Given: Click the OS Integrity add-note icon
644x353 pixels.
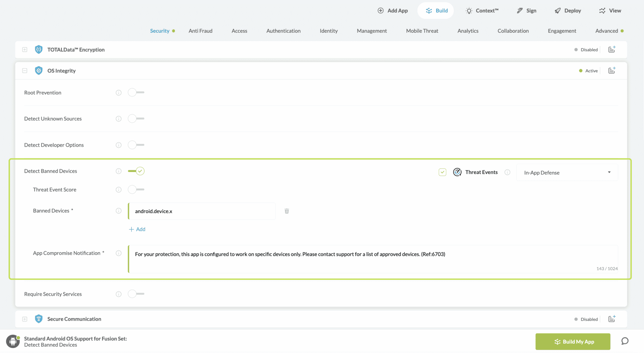Looking at the screenshot, I should tap(612, 71).
